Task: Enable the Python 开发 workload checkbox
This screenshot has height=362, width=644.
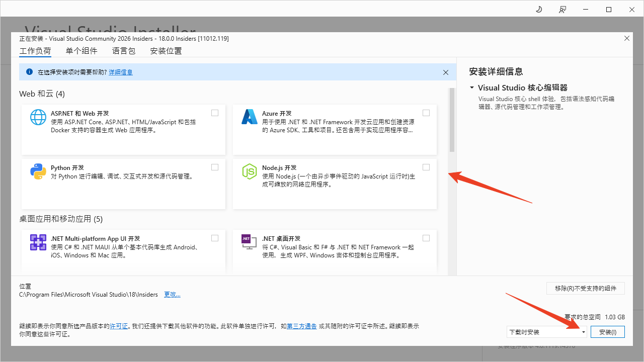Action: click(215, 167)
